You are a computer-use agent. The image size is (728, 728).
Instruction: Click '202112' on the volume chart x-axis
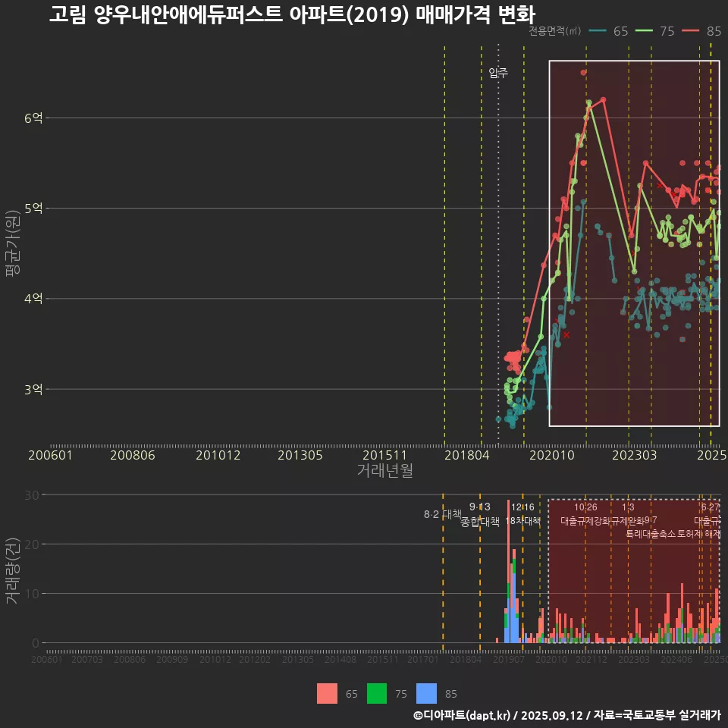pos(591,659)
